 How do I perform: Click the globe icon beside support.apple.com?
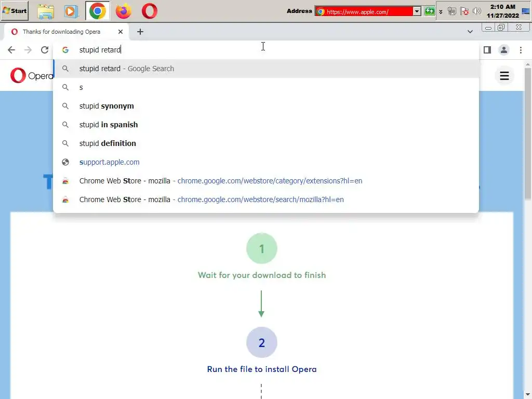pos(65,162)
